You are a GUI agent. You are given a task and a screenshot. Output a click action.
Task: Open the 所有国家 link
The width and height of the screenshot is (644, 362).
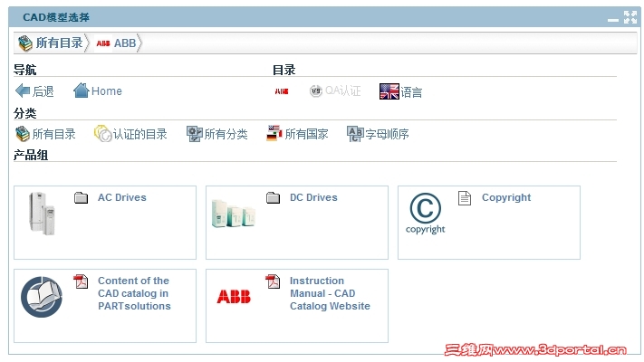pos(306,134)
